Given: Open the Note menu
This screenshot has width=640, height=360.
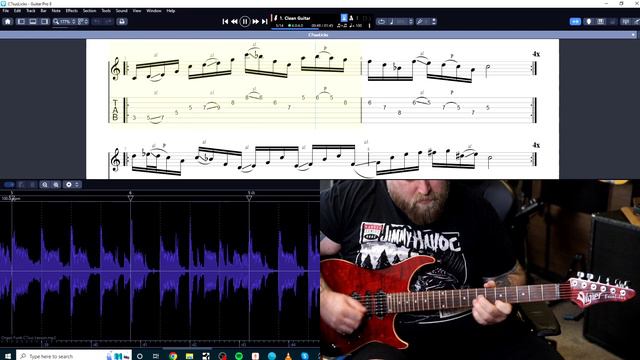Looking at the screenshot, I should (56, 11).
